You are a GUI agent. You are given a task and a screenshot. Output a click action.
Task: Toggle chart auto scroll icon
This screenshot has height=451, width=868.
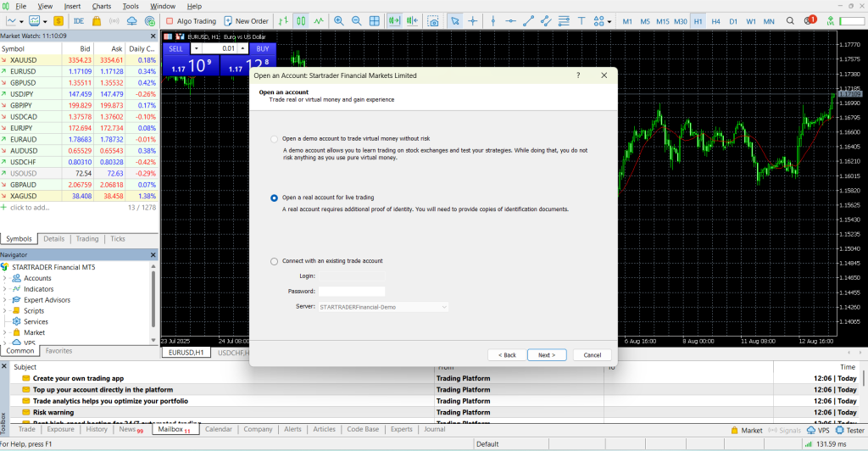click(394, 21)
